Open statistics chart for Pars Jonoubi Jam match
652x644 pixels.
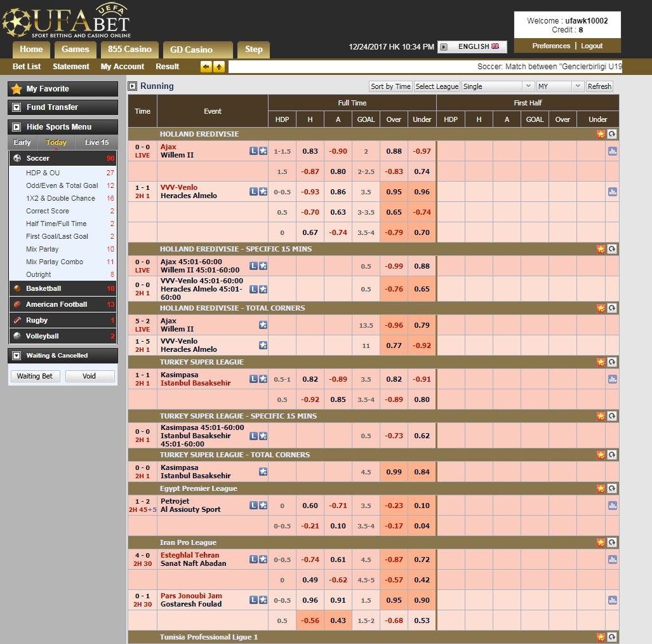tap(613, 600)
